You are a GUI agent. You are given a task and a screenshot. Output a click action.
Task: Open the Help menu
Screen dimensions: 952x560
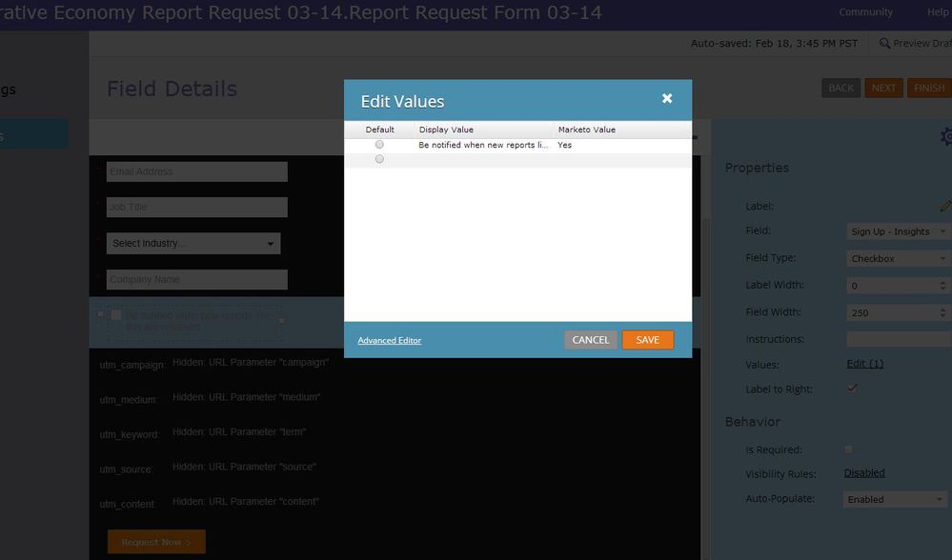point(938,12)
